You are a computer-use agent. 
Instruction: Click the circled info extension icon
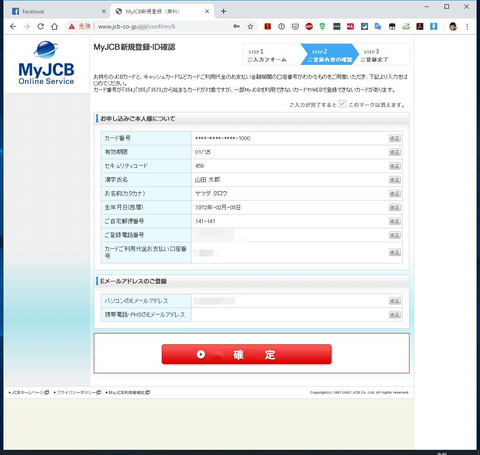(x=281, y=27)
